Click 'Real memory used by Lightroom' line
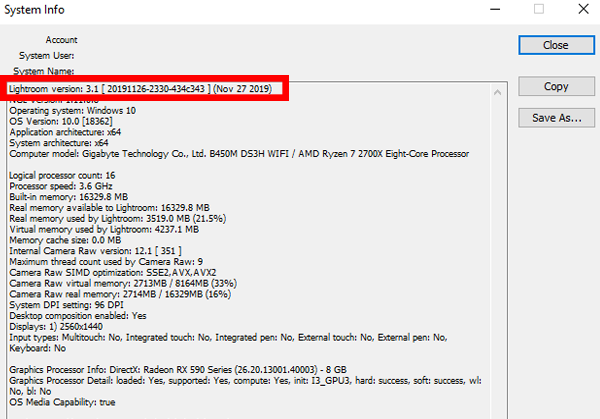 point(118,218)
